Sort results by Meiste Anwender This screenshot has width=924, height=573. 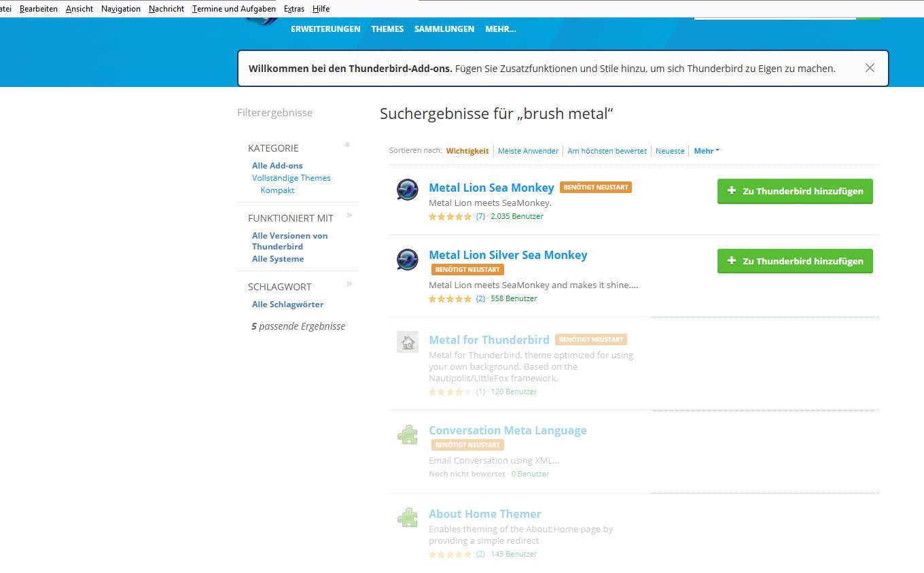click(x=529, y=151)
